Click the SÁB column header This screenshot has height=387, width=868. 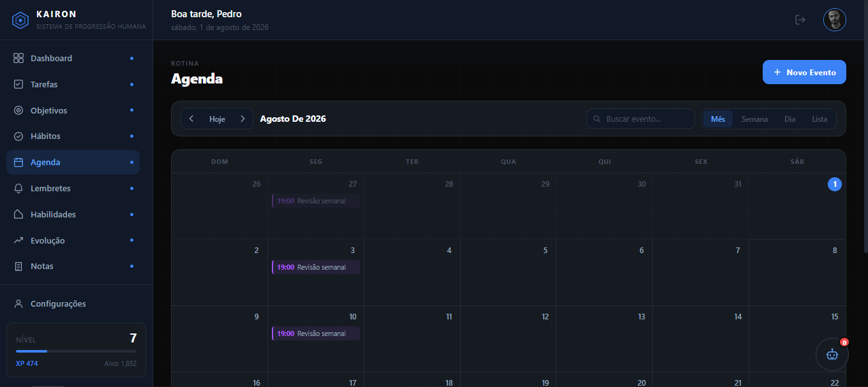point(797,161)
